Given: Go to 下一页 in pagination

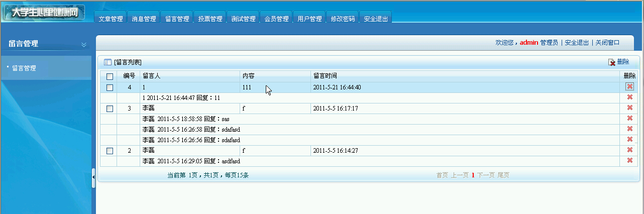Looking at the screenshot, I should [x=486, y=175].
